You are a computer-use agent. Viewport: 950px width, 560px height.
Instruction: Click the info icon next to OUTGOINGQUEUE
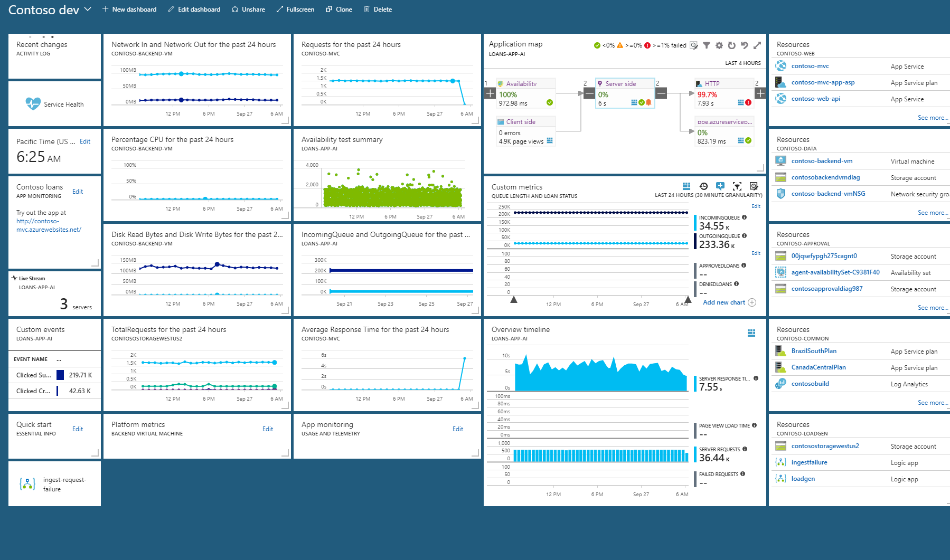click(744, 235)
